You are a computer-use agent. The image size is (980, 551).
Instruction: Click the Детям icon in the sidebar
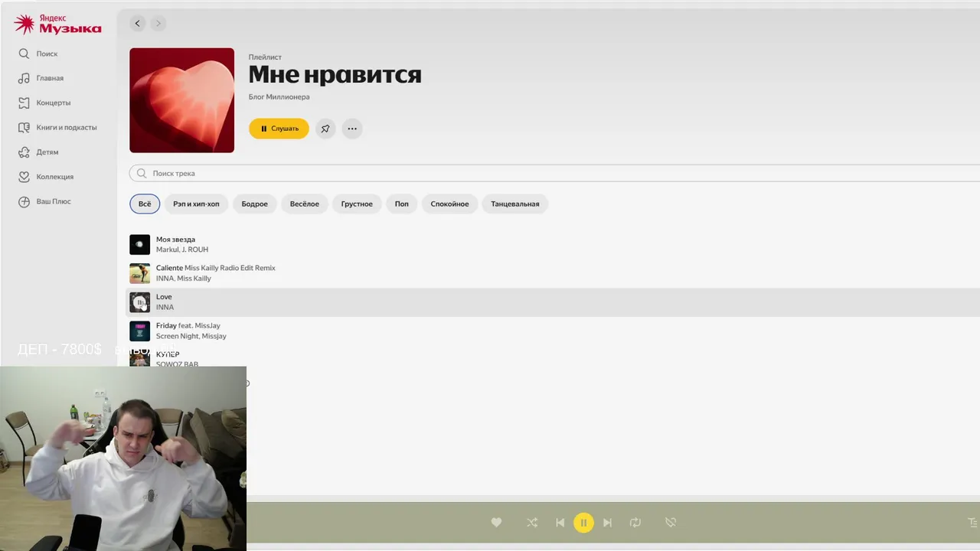[24, 152]
